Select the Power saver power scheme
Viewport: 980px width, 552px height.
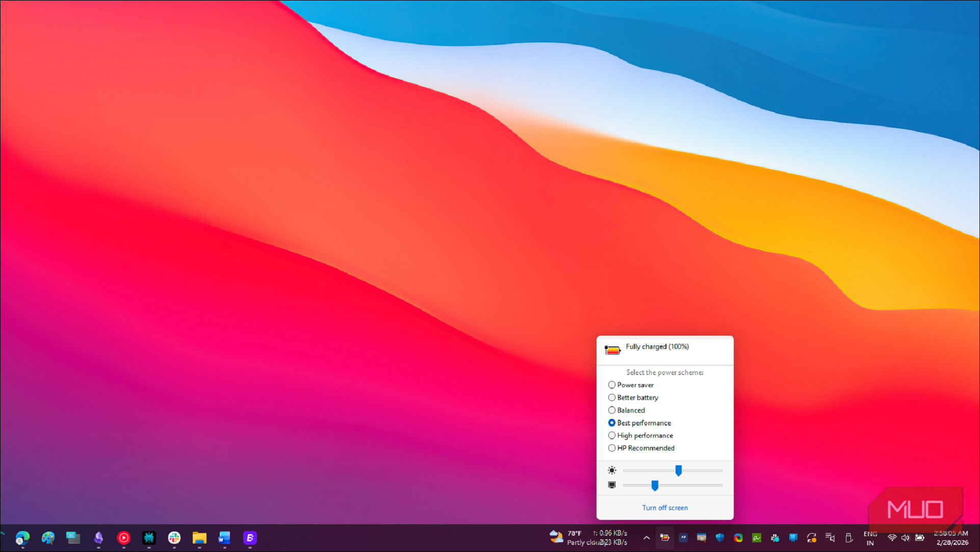631,385
